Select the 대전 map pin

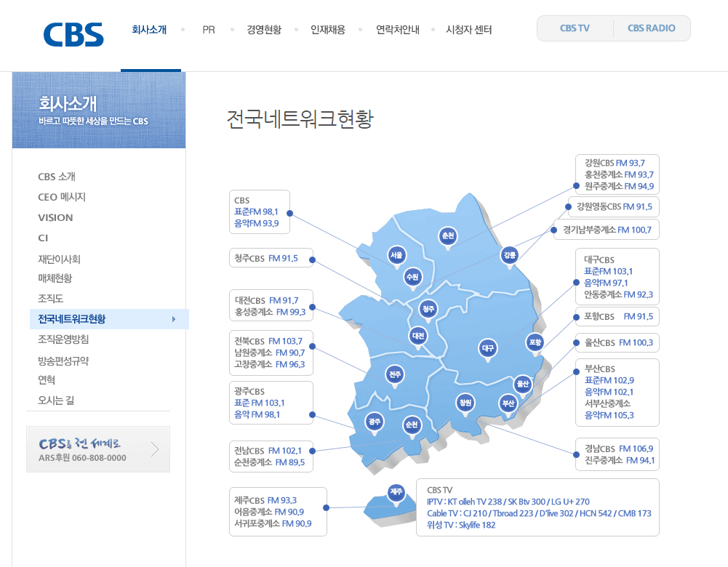[418, 337]
